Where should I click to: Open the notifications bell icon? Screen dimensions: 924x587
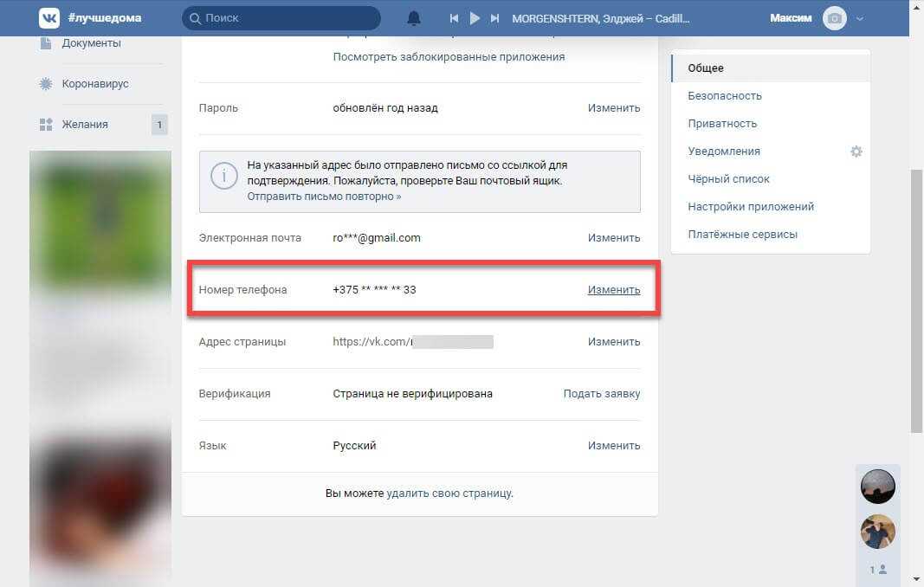(414, 18)
